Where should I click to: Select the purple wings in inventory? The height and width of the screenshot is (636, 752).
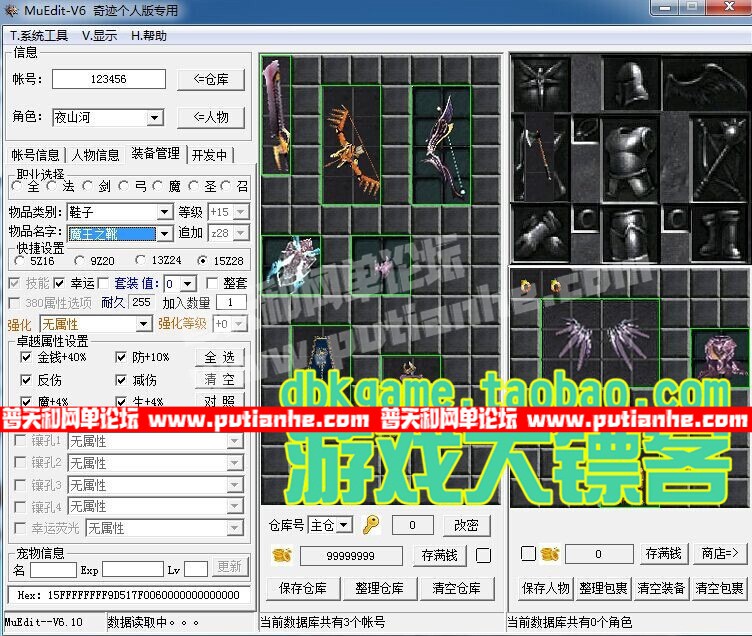pos(601,343)
